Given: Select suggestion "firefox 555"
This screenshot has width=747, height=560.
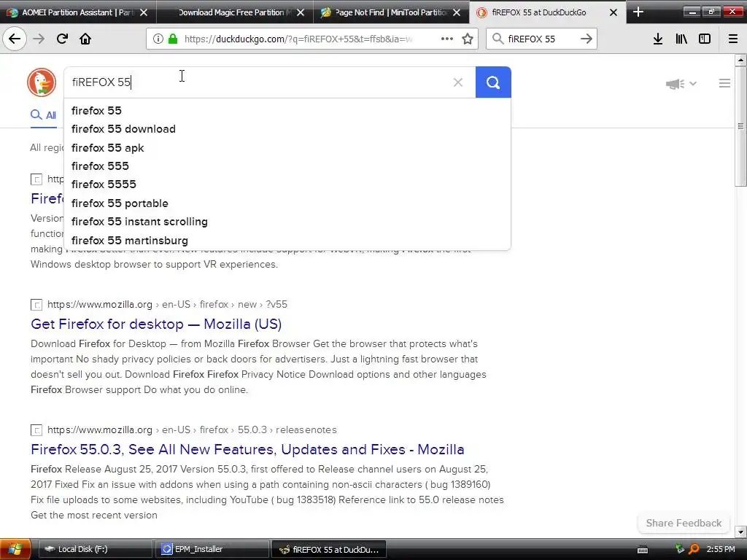Looking at the screenshot, I should (287, 166).
